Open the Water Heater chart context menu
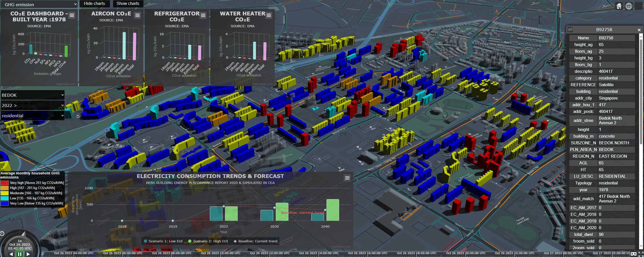This screenshot has width=644, height=257. click(x=269, y=15)
